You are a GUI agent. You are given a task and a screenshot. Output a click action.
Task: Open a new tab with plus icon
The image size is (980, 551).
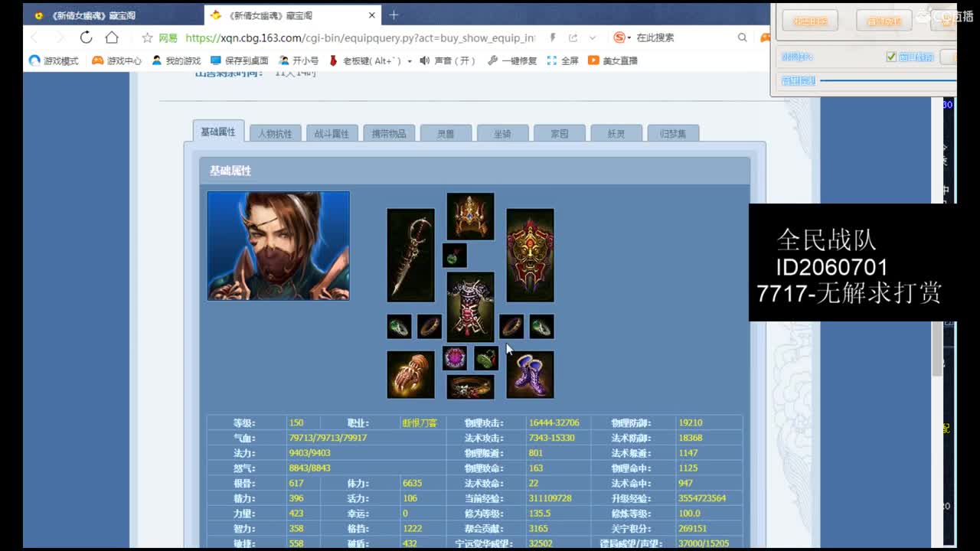(x=394, y=15)
